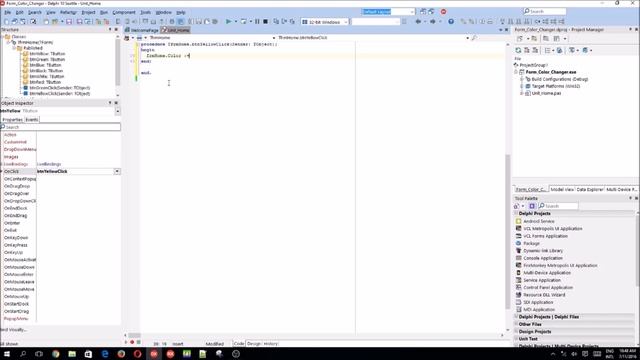The width and height of the screenshot is (640, 360).
Task: Click the Pause program toolbar icon
Action: point(257,22)
